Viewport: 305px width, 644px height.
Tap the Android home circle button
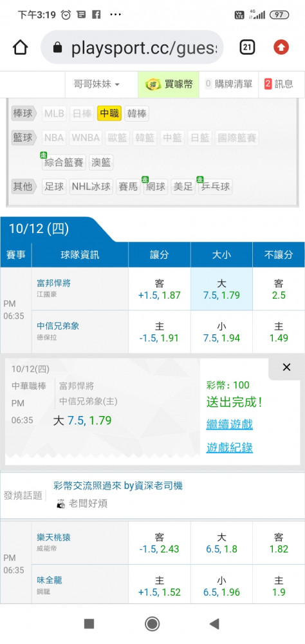pos(152,624)
